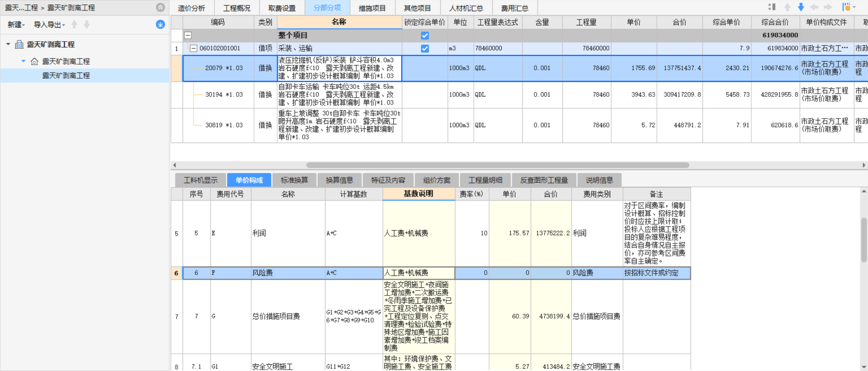Collapse the blue-arrow sub-project tree node
The width and height of the screenshot is (868, 371).
24,61
